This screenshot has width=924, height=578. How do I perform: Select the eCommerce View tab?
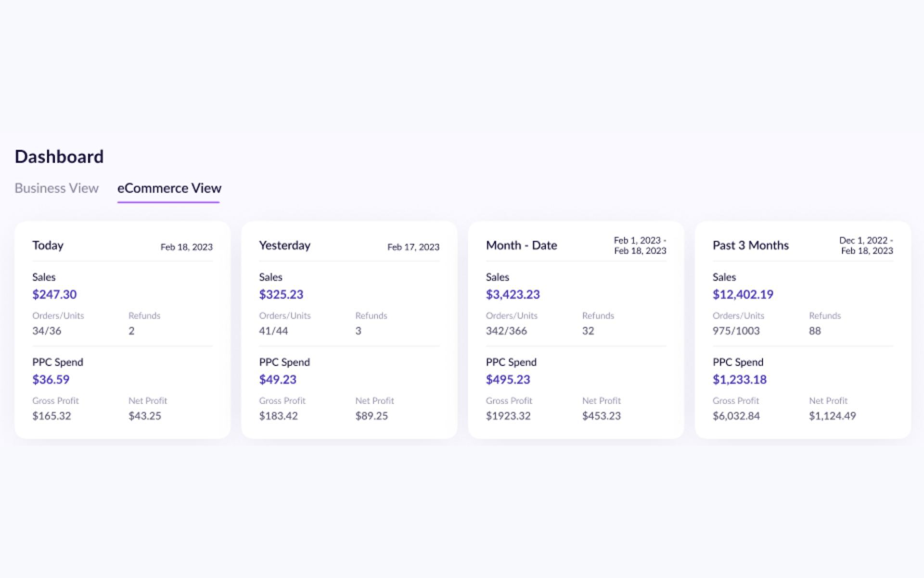[169, 188]
